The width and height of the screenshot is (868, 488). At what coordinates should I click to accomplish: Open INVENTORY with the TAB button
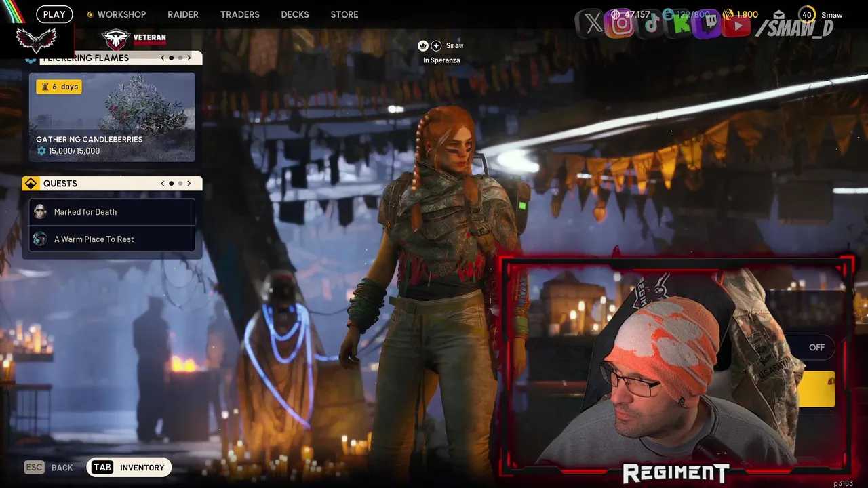(129, 468)
